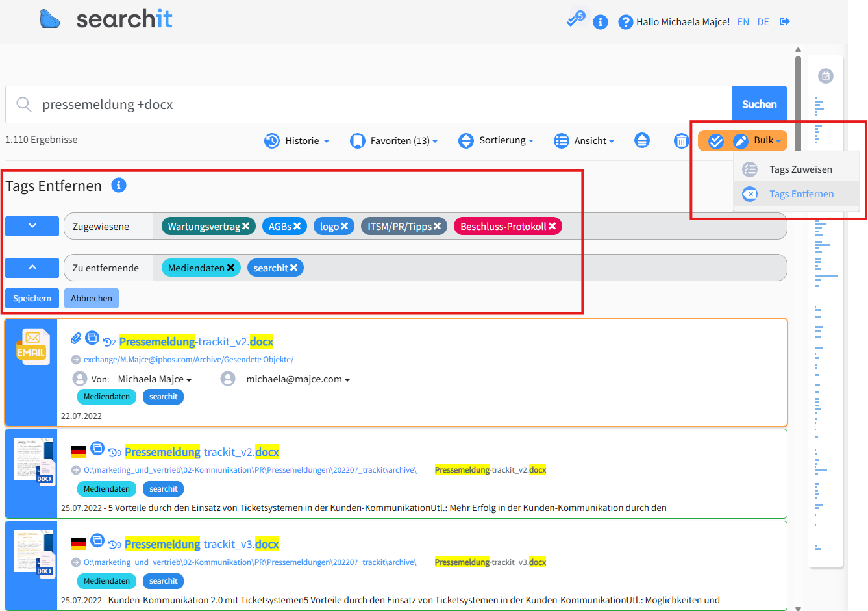Collapse the Zu entfernende row with up chevron
This screenshot has height=611, width=868.
coord(32,268)
